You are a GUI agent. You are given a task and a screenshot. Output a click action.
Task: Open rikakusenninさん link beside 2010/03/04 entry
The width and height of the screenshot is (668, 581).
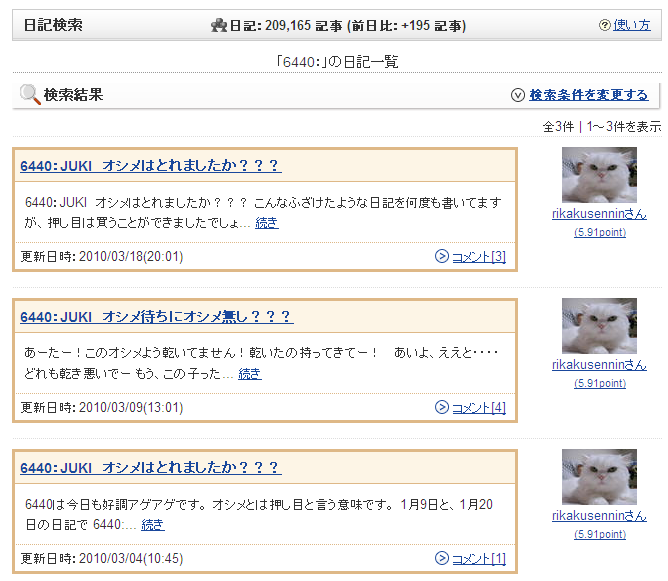[599, 516]
